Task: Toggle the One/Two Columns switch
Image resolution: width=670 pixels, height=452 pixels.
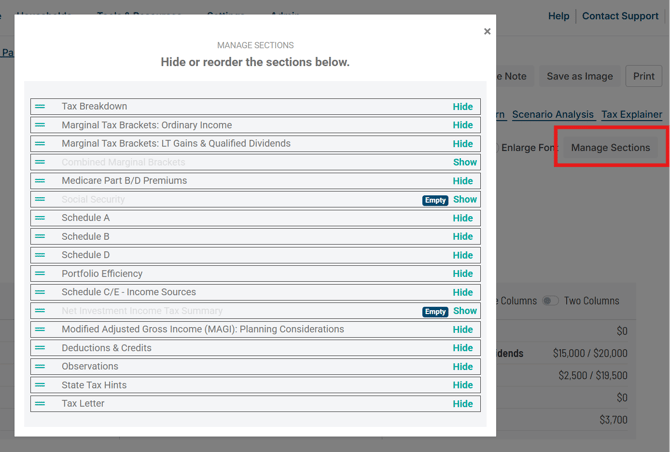Action: click(550, 301)
